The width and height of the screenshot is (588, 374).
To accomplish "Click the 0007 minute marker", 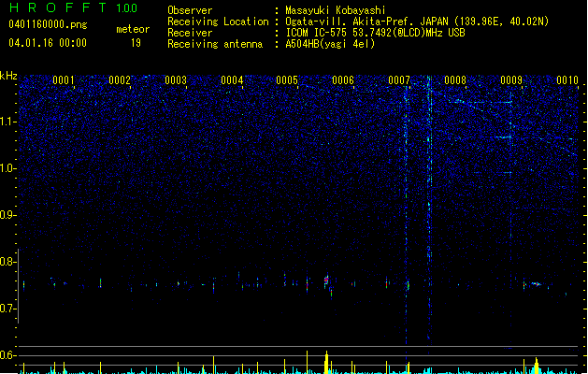I will [x=399, y=80].
